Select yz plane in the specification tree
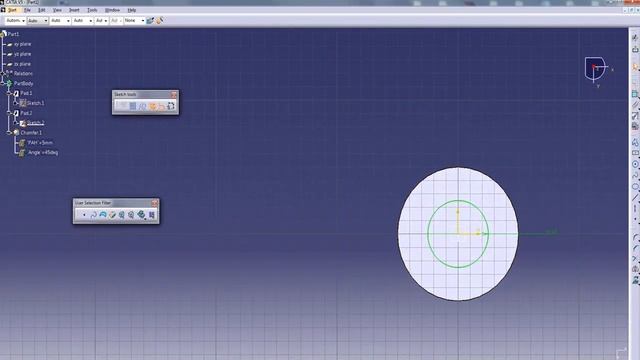640x360 pixels. click(x=22, y=54)
